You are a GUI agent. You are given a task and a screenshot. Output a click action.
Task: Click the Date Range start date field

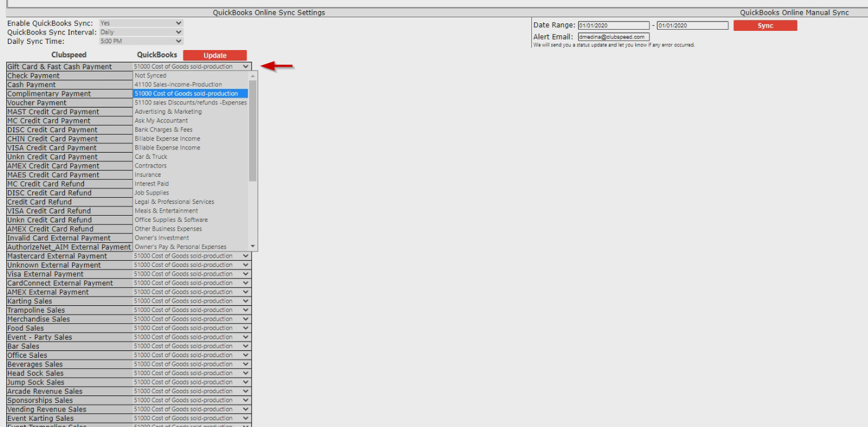coord(613,25)
